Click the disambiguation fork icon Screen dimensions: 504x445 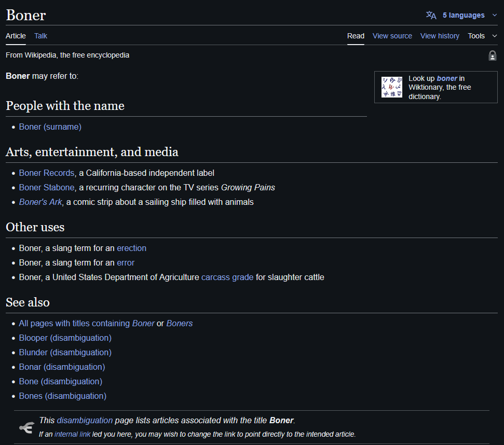click(x=27, y=427)
